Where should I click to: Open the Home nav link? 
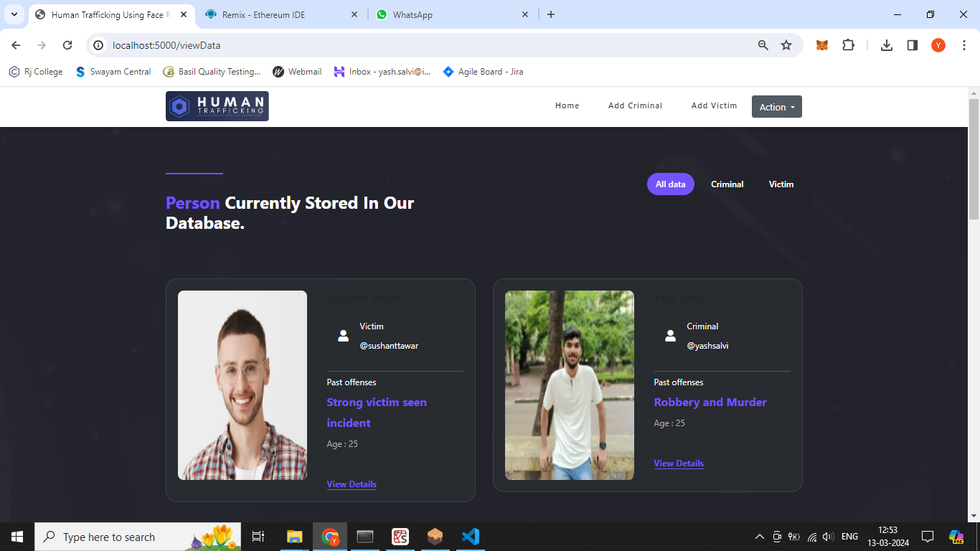567,105
